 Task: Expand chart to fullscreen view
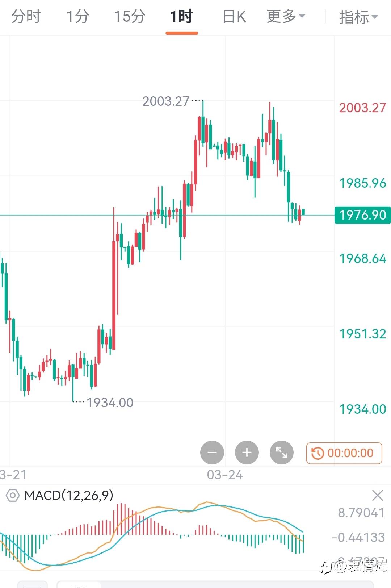282,453
